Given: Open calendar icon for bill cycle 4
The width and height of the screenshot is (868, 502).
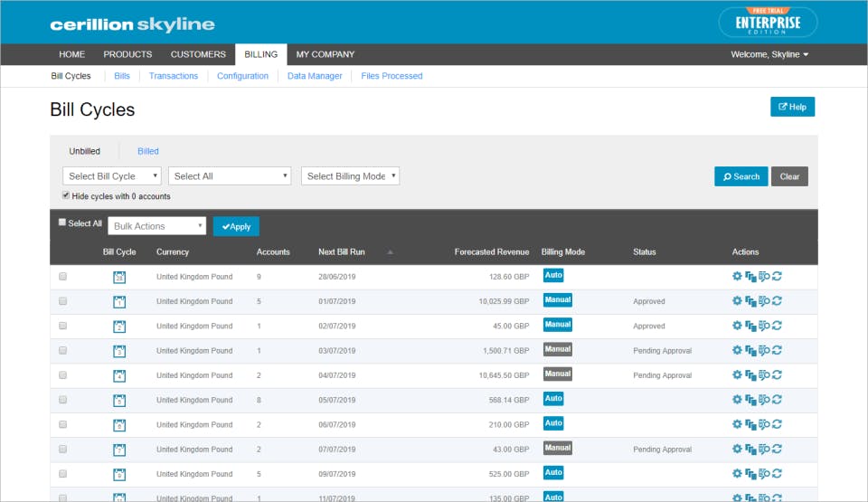Looking at the screenshot, I should [119, 375].
